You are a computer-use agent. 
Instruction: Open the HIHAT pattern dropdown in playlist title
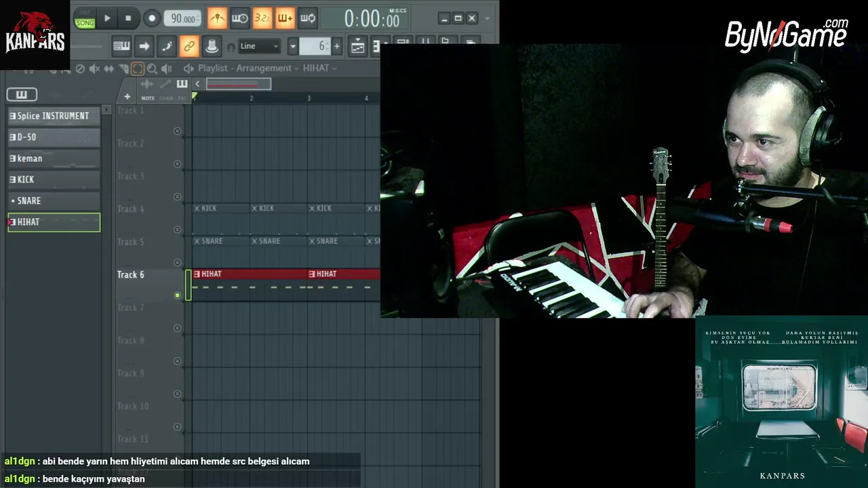click(320, 68)
